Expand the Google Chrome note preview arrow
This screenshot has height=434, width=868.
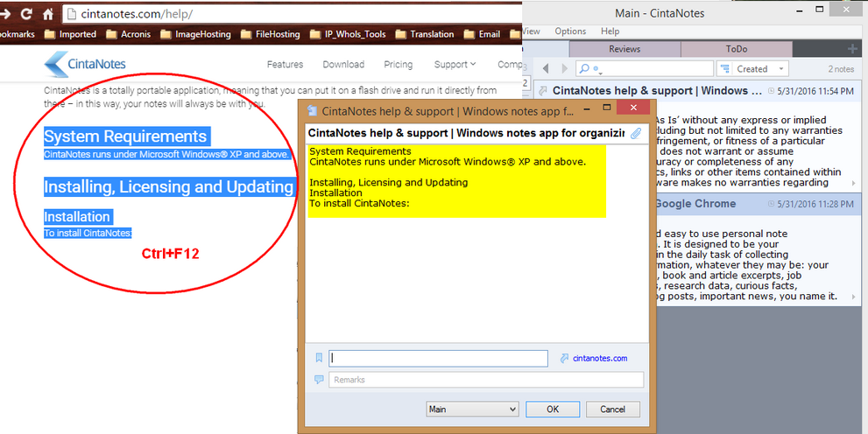pyautogui.click(x=854, y=297)
